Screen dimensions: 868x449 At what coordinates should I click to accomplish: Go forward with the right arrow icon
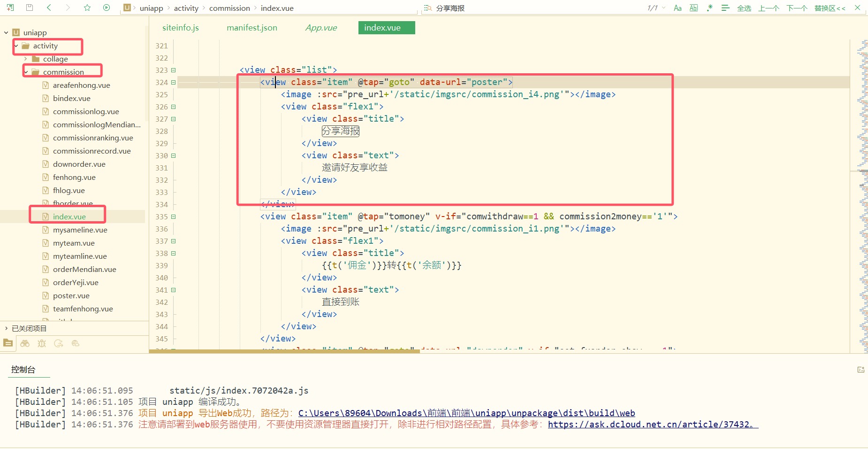pyautogui.click(x=68, y=8)
